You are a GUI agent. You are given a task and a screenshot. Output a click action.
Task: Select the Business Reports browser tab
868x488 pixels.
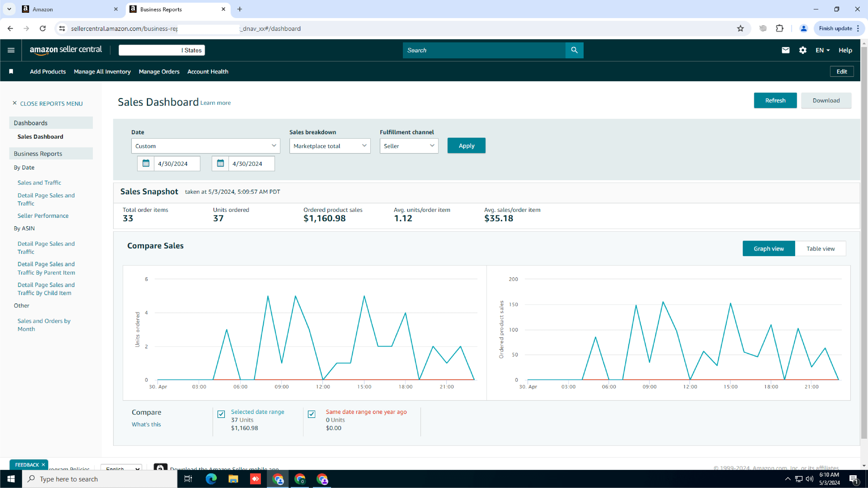178,9
